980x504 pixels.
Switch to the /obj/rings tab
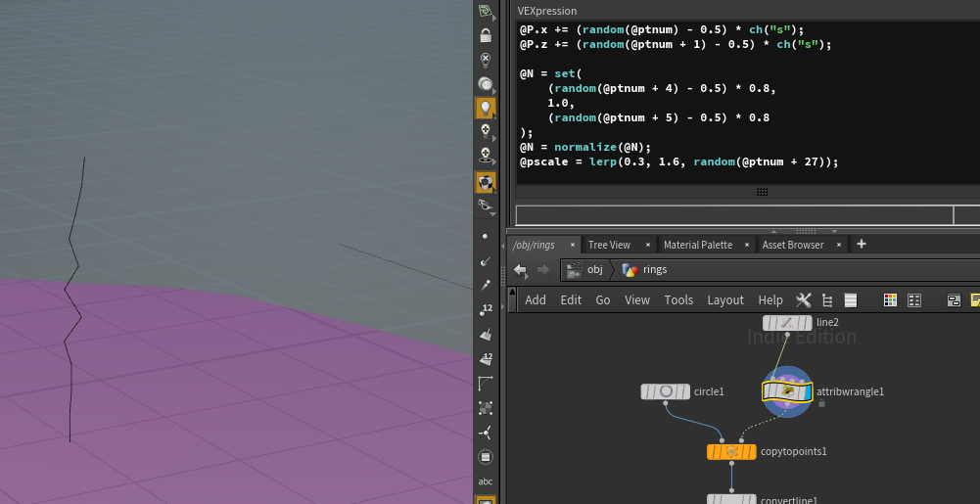534,245
